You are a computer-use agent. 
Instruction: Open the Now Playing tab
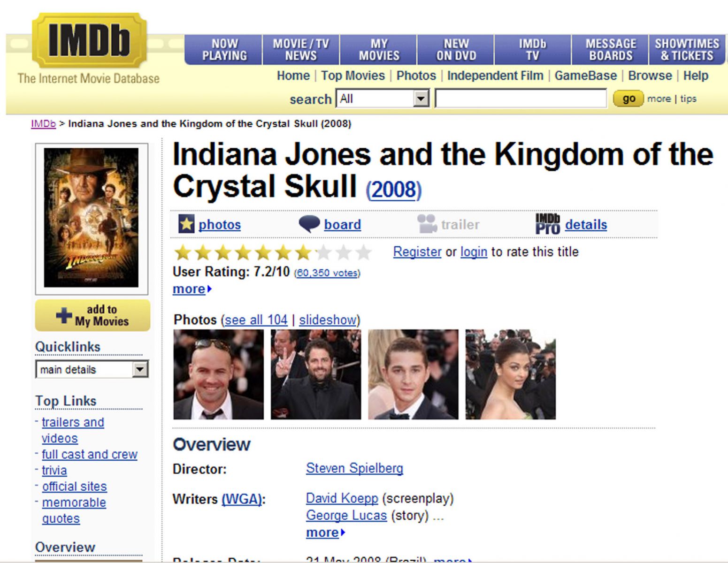224,50
